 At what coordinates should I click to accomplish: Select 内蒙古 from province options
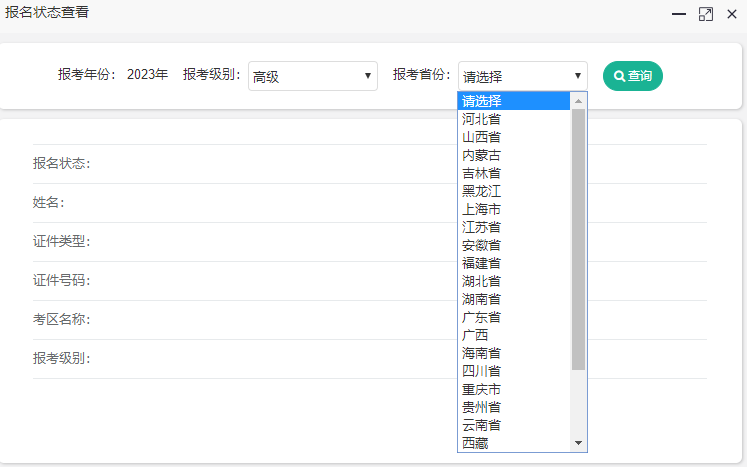tap(513, 155)
